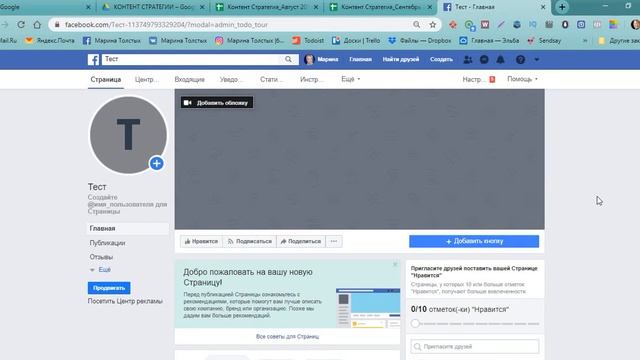Click the likes progress bar slider
640x360 pixels.
[x=475, y=323]
